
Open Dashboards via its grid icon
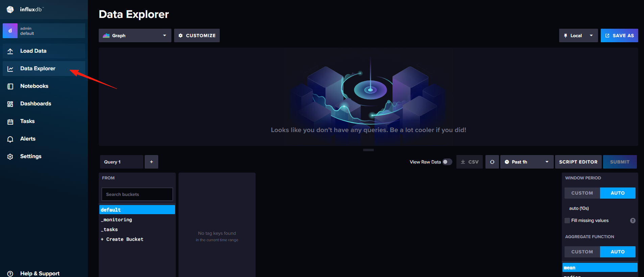coord(10,104)
